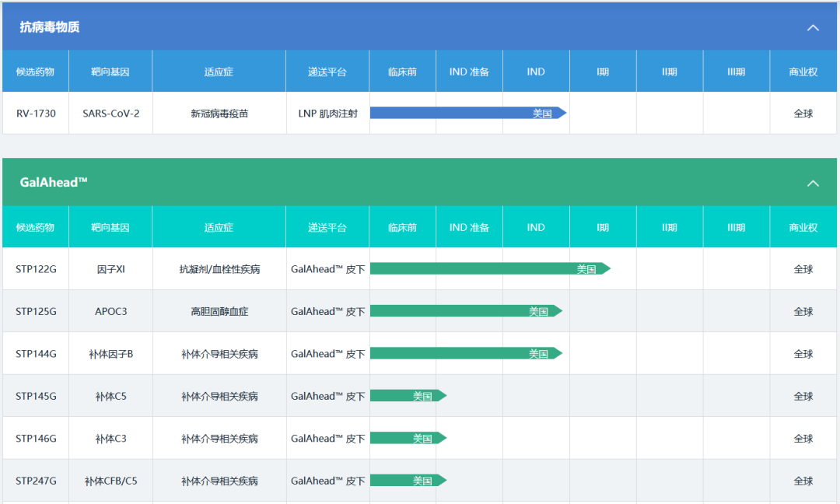Click STP144G green progress bar
Image resolution: width=840 pixels, height=504 pixels.
[466, 353]
